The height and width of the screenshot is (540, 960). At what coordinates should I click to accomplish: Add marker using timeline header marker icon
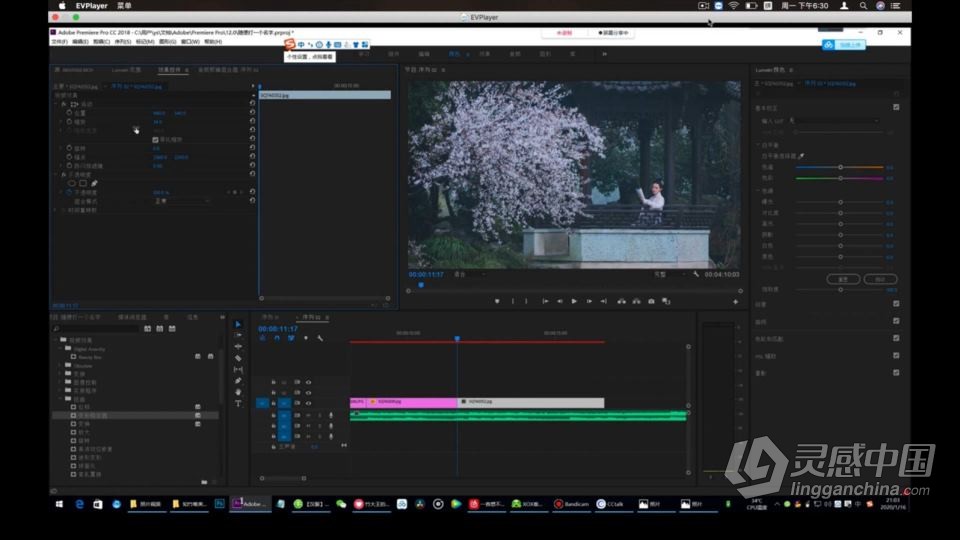click(x=306, y=338)
